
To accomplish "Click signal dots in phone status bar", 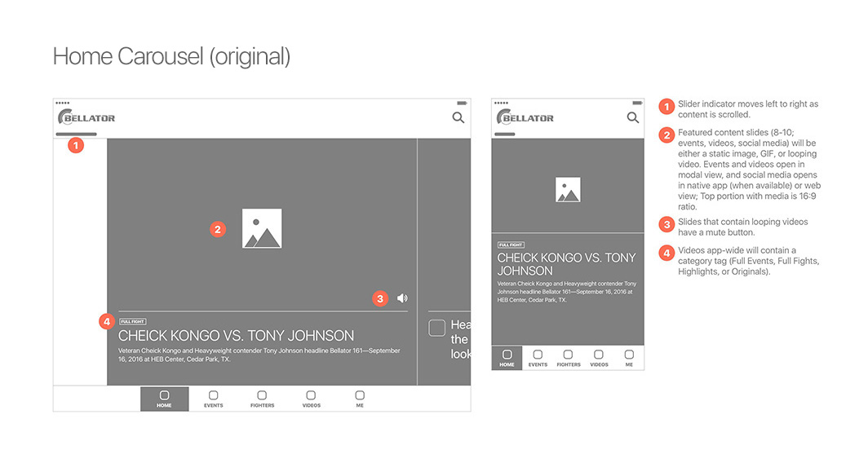I will pos(501,103).
